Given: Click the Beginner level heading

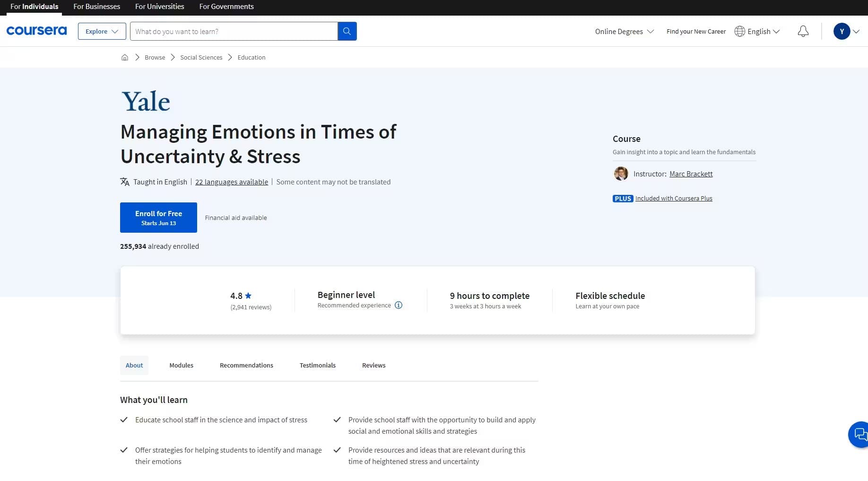Looking at the screenshot, I should 346,295.
